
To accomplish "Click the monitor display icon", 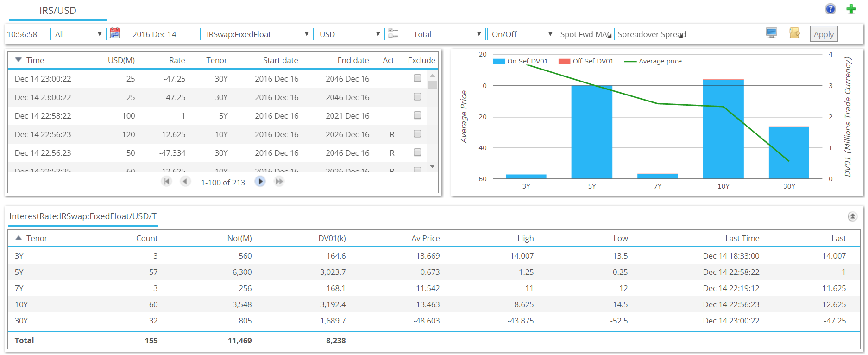I will point(772,33).
